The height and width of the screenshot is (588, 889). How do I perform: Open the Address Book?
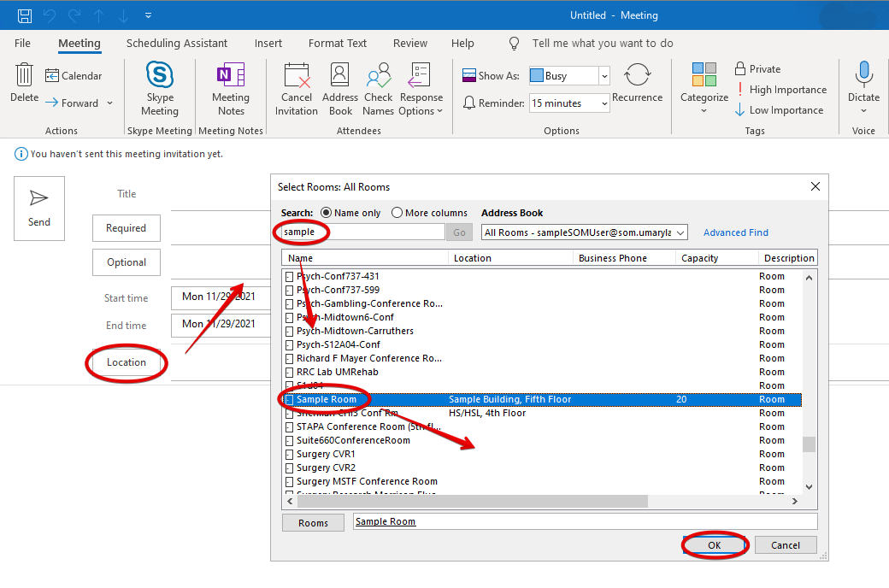click(x=339, y=76)
